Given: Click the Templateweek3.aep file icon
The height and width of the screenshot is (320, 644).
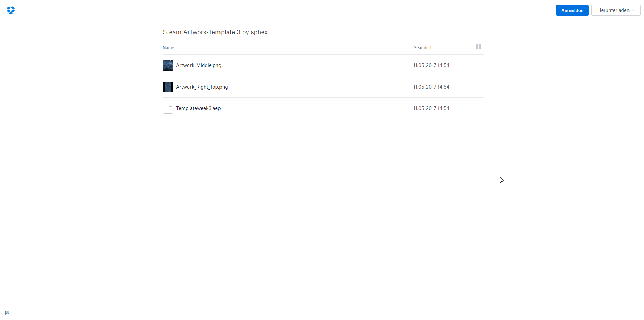Looking at the screenshot, I should pyautogui.click(x=168, y=108).
